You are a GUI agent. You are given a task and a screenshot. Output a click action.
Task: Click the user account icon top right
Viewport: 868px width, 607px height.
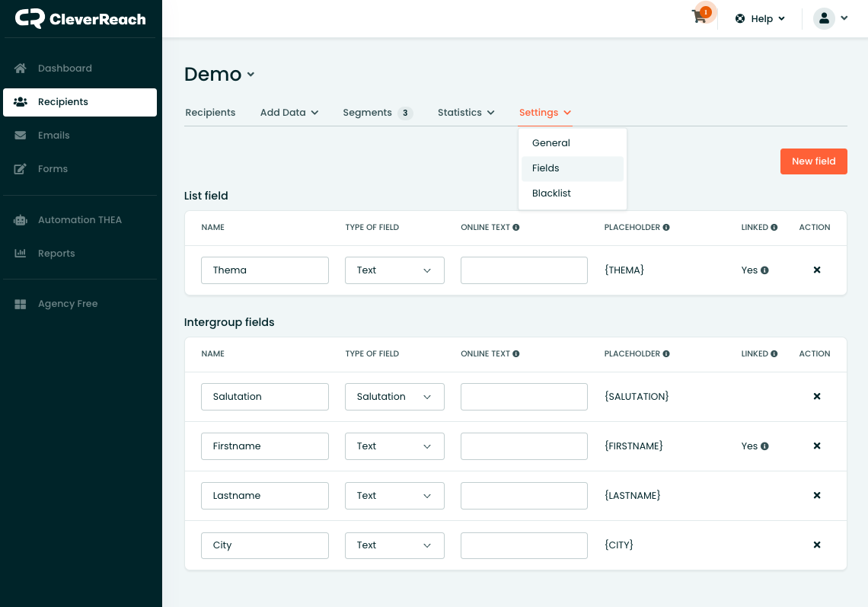825,18
